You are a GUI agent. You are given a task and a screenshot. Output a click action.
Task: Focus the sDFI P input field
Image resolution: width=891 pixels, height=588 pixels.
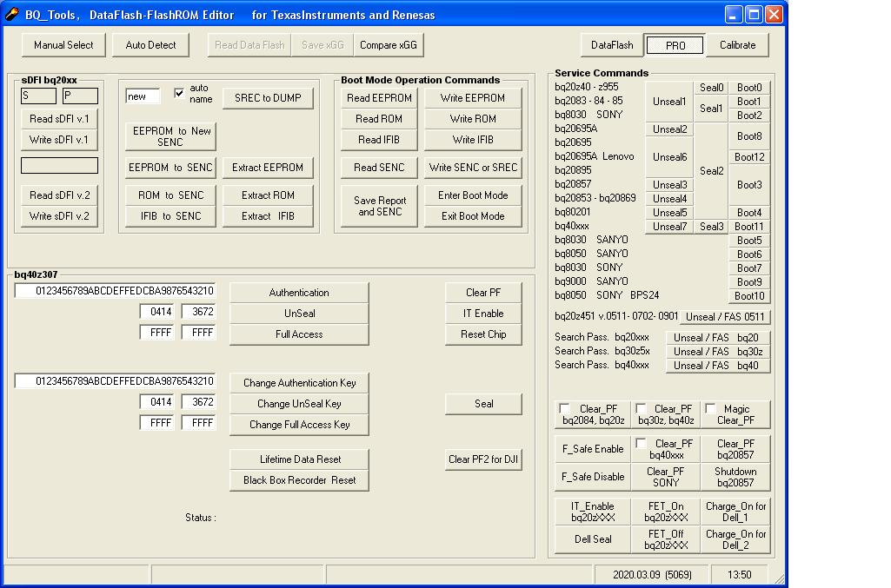(80, 96)
